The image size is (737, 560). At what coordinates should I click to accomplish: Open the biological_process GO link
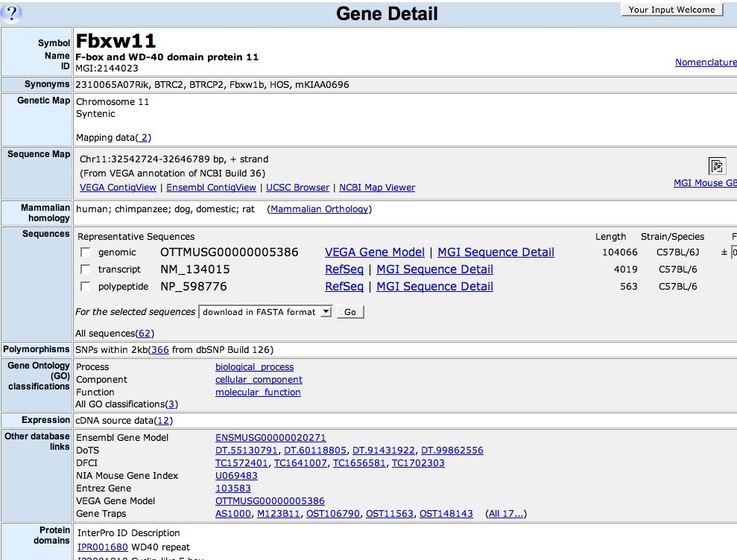pyautogui.click(x=254, y=367)
